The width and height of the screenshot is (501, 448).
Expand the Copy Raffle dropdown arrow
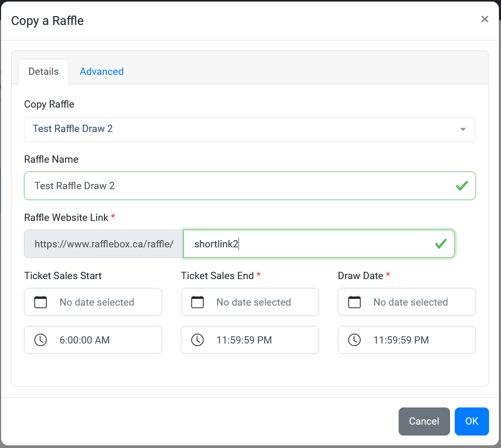click(x=463, y=129)
